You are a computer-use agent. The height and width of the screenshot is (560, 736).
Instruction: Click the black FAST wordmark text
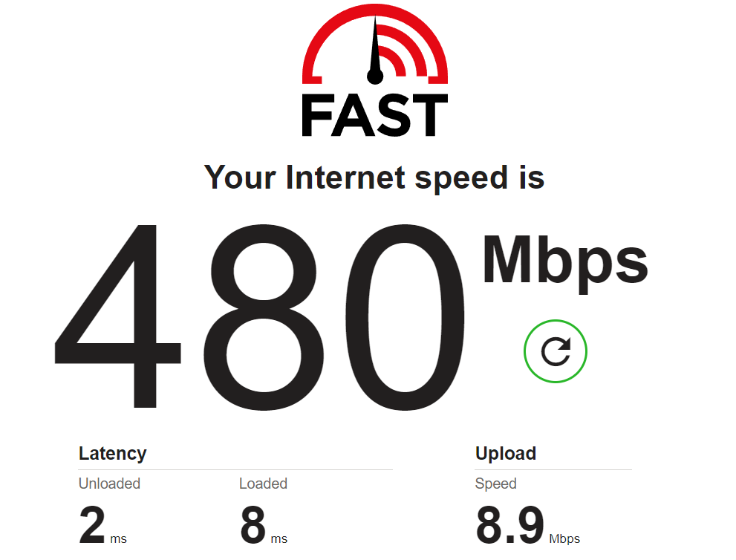(374, 115)
